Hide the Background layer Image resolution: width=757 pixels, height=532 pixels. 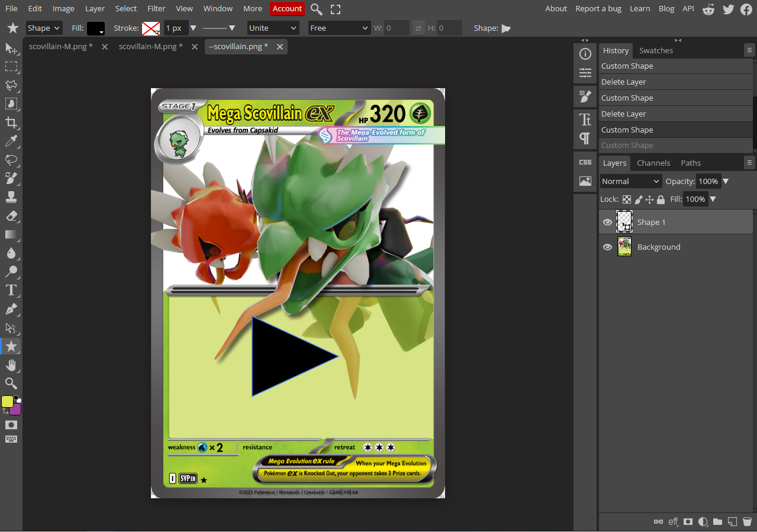click(607, 247)
